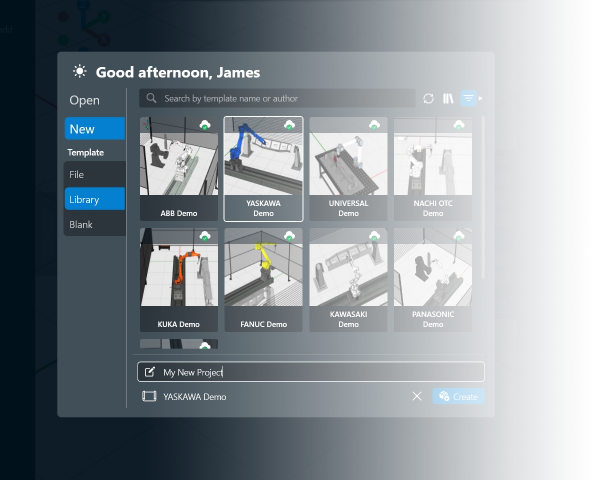Click the project name input field
This screenshot has height=480, width=600.
311,372
